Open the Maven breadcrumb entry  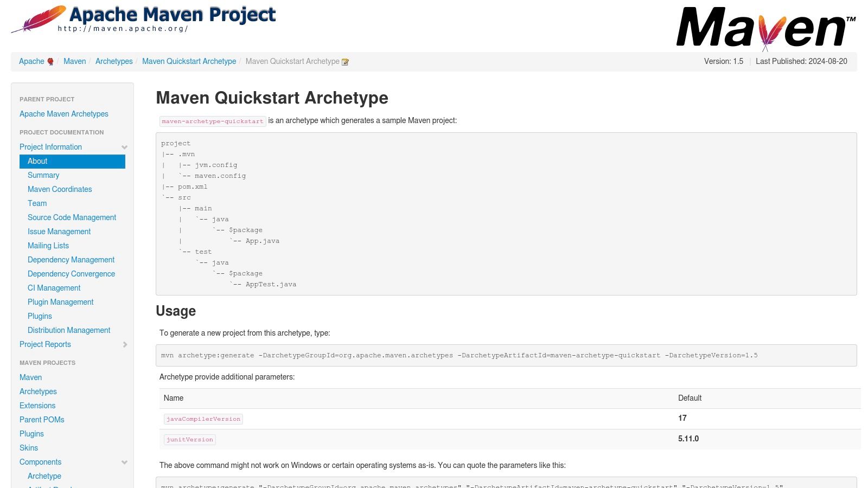pyautogui.click(x=74, y=61)
